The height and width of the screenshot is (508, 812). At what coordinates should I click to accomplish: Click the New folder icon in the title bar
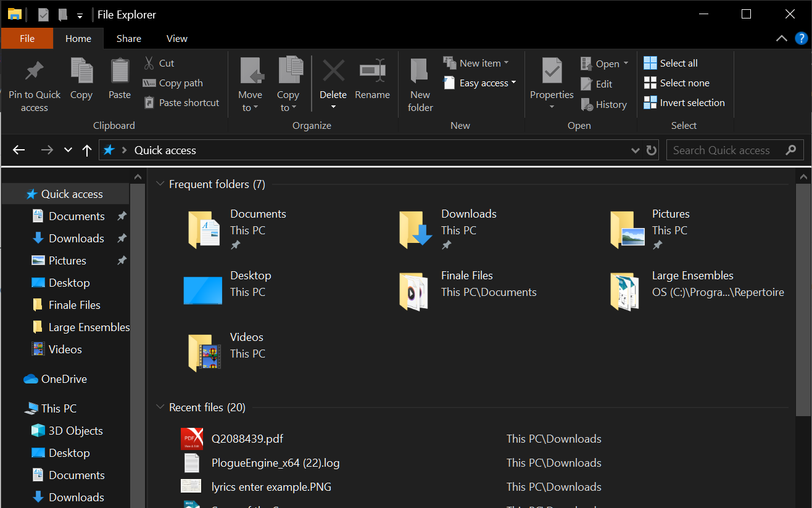tap(63, 14)
